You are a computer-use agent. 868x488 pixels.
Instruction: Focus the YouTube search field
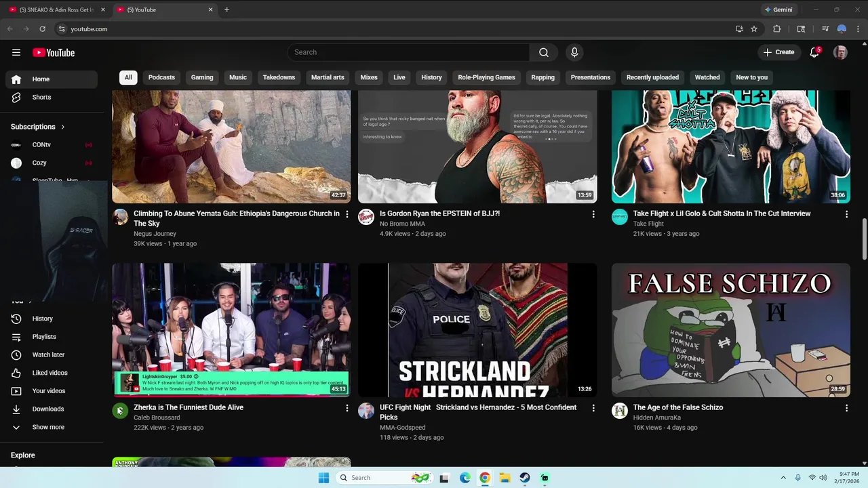click(x=409, y=52)
